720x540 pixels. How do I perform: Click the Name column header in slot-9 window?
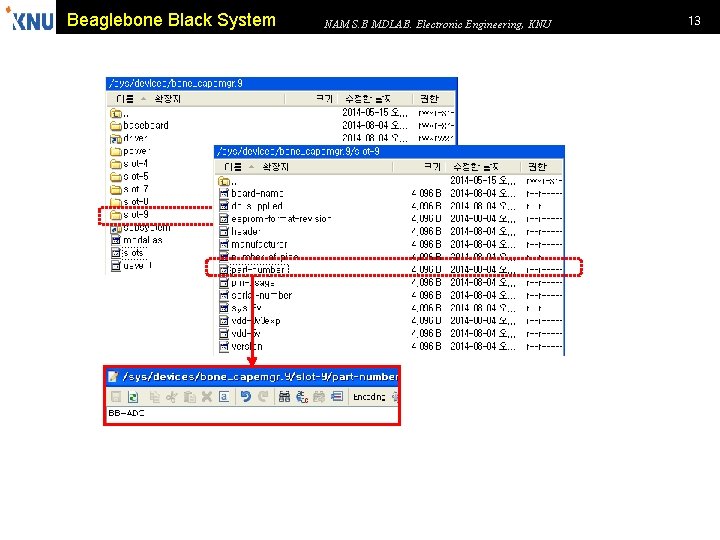(x=233, y=167)
